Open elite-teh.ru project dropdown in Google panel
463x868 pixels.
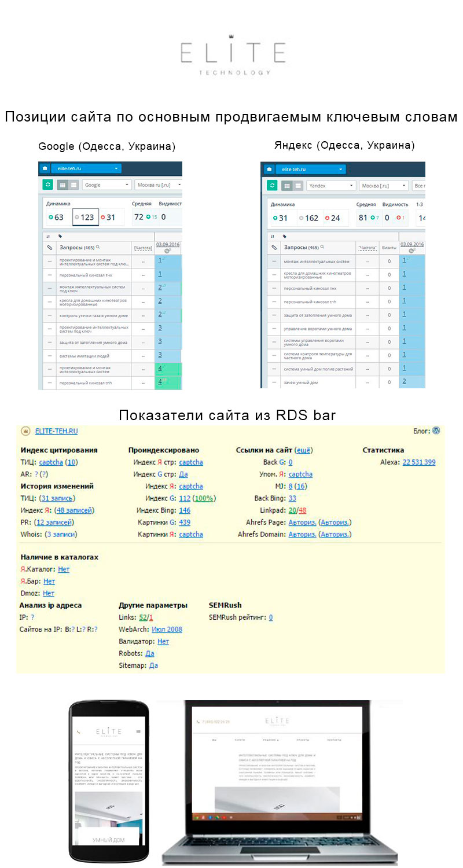pyautogui.click(x=86, y=168)
